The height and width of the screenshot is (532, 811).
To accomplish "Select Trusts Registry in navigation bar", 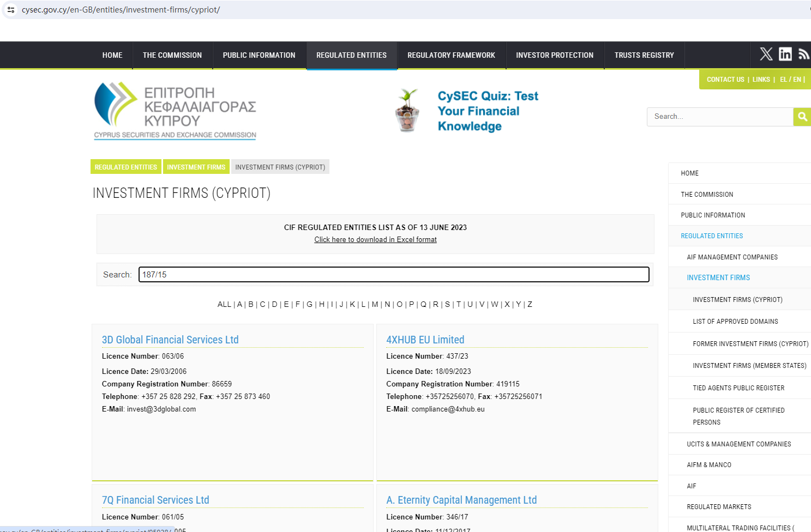I will pyautogui.click(x=644, y=56).
